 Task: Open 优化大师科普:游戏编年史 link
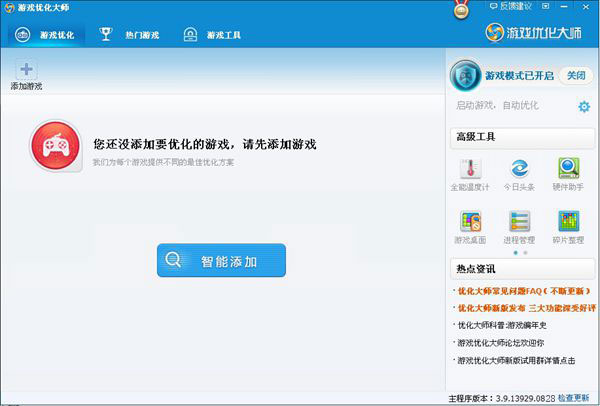(502, 326)
